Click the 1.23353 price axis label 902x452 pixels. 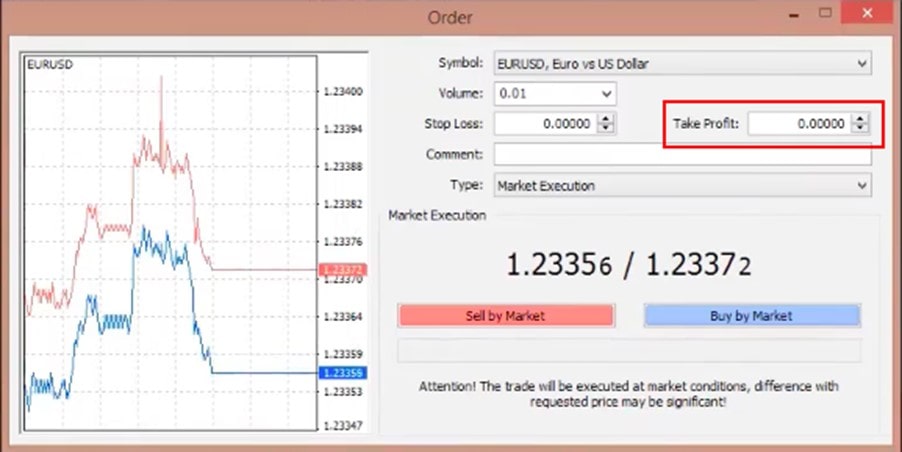coord(343,392)
